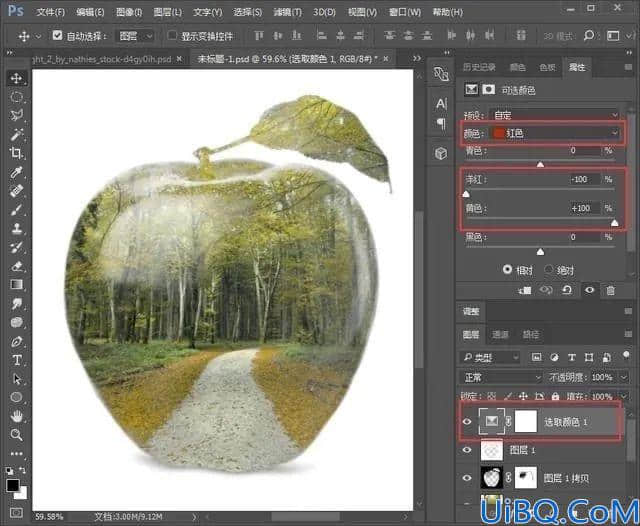Select the Crop tool
Viewport: 640px width, 526px height.
click(x=16, y=153)
